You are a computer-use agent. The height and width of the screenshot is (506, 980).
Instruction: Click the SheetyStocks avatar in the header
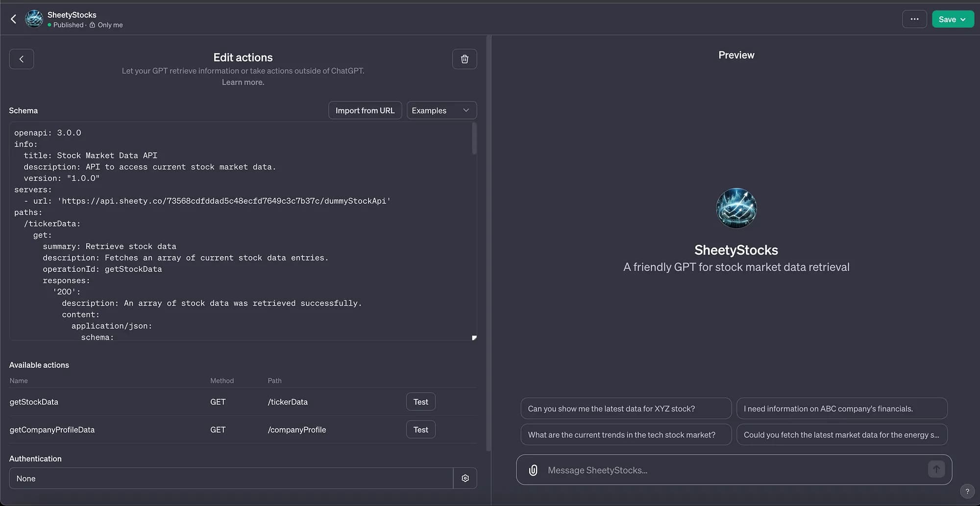click(34, 19)
